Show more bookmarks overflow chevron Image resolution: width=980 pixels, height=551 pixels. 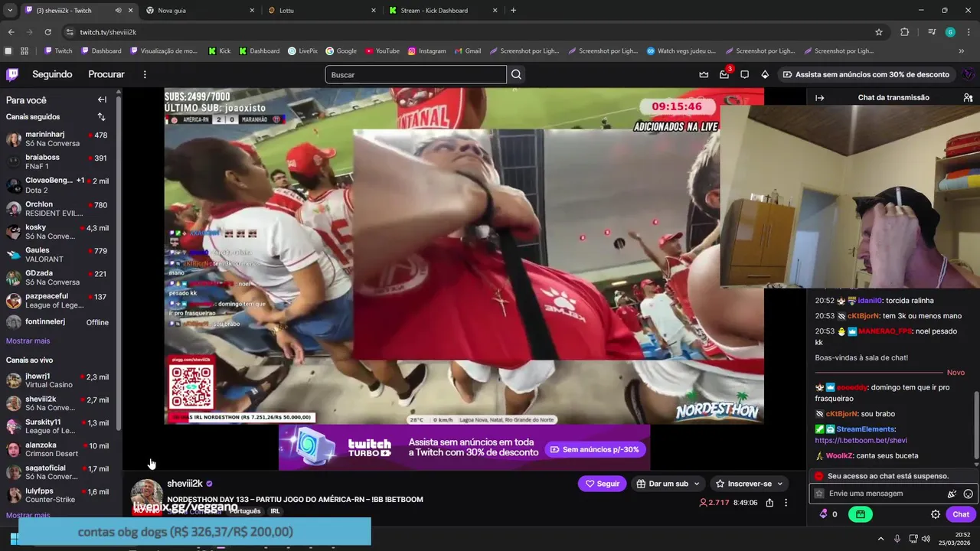(x=962, y=51)
